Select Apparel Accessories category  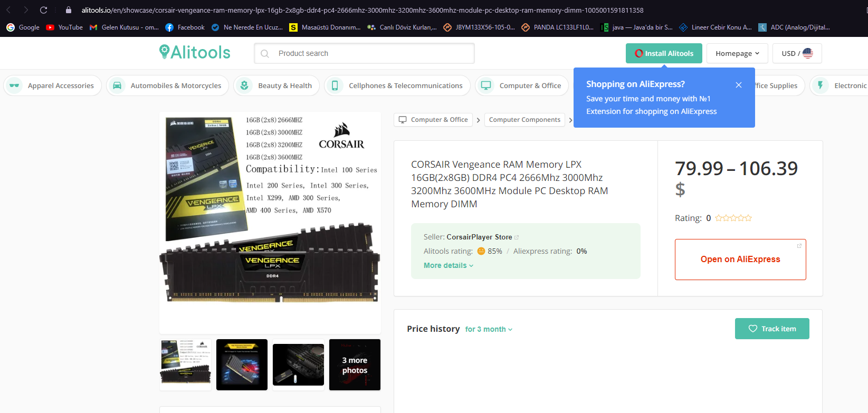tap(52, 85)
